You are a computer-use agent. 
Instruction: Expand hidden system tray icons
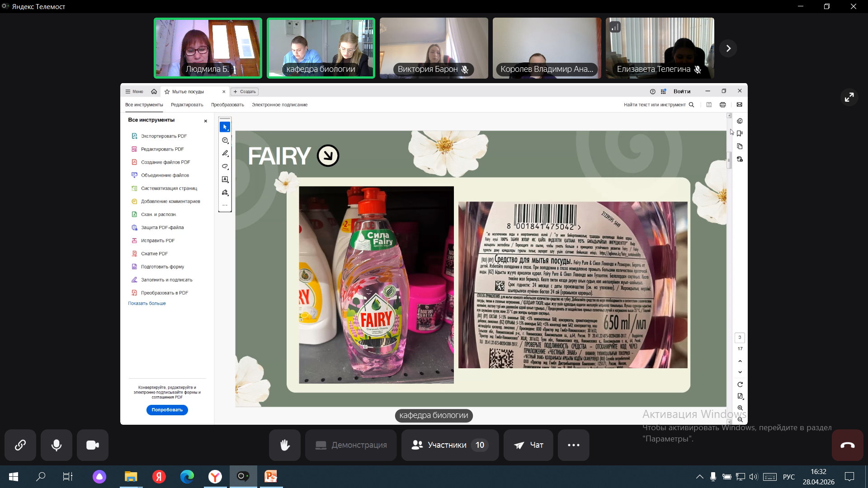click(699, 477)
